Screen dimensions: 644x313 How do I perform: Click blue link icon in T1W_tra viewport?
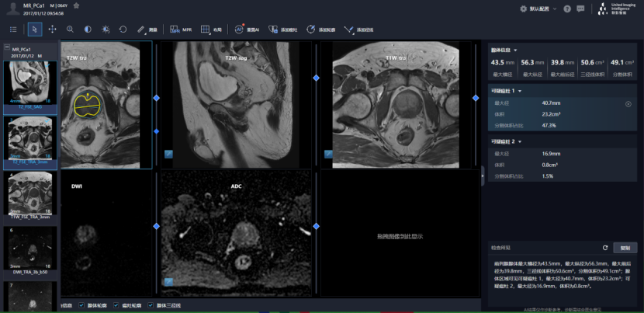click(x=328, y=155)
